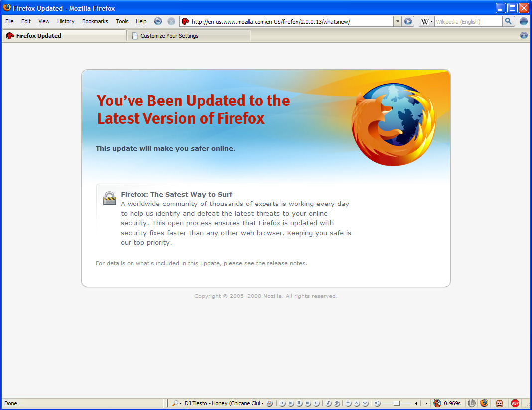
Task: Click the DJ Tiesto track title text
Action: 223,403
